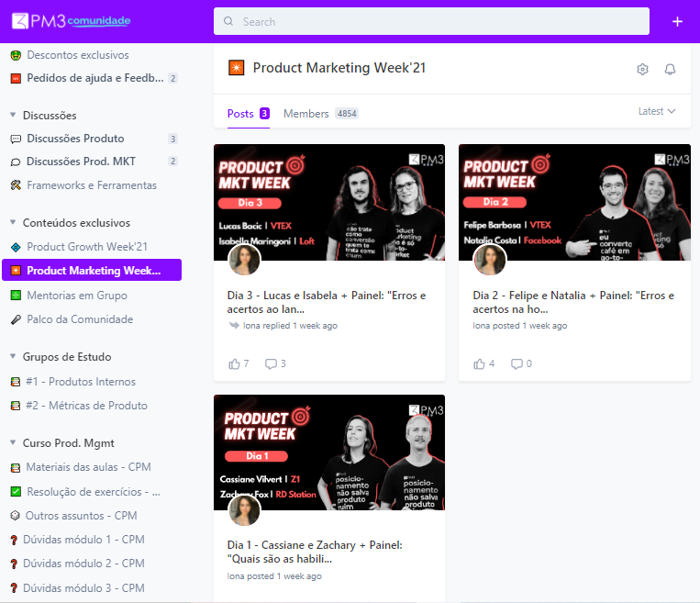Collapse the Conteúdos exclusivos section
700x603 pixels.
[x=13, y=222]
